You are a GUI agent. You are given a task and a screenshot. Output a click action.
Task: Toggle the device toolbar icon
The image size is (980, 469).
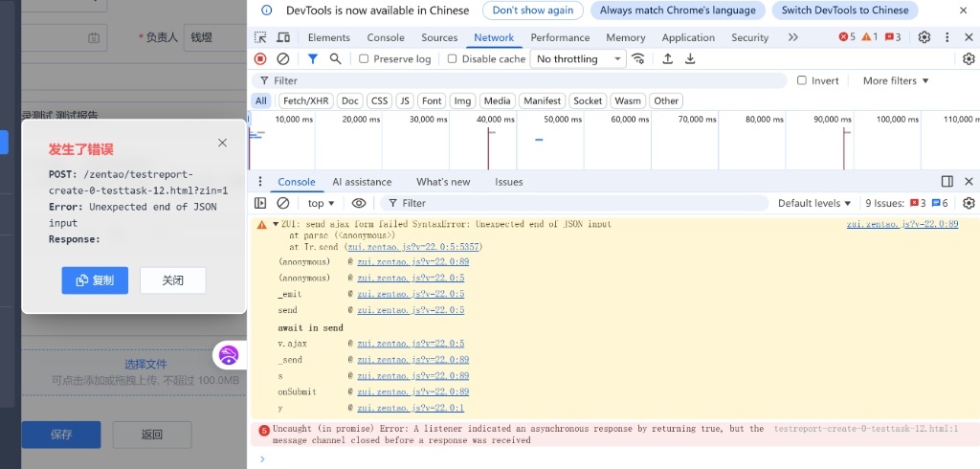[x=283, y=37]
